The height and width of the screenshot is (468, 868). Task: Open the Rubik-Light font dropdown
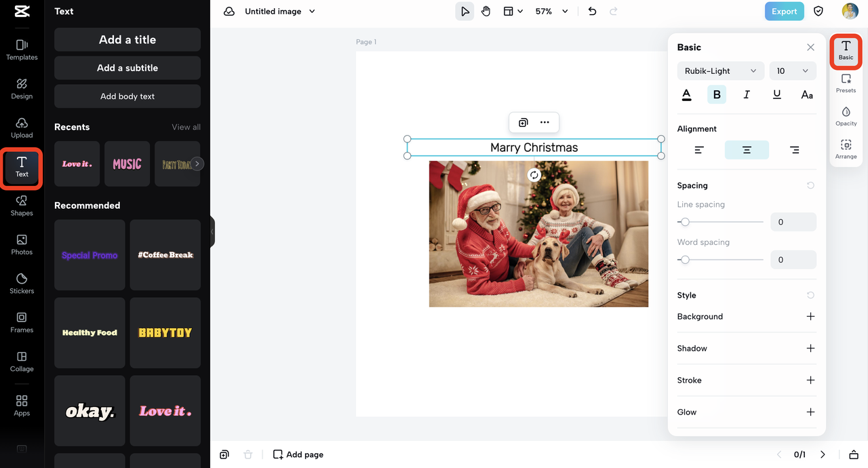721,71
